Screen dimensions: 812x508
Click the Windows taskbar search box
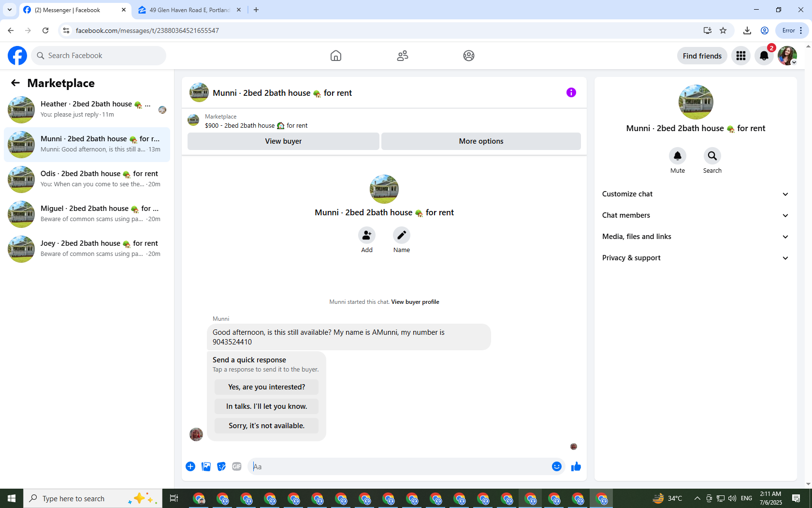pyautogui.click(x=93, y=498)
